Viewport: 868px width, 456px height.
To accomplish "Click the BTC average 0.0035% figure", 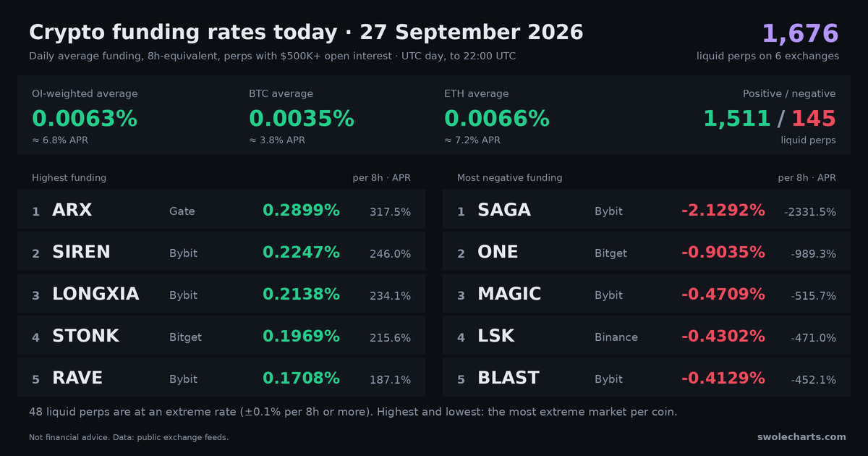I will (302, 119).
